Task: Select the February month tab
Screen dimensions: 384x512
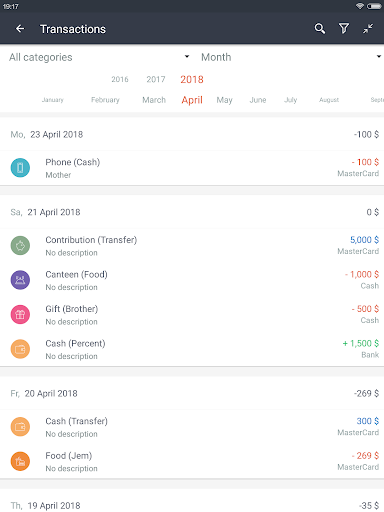Action: pos(105,100)
